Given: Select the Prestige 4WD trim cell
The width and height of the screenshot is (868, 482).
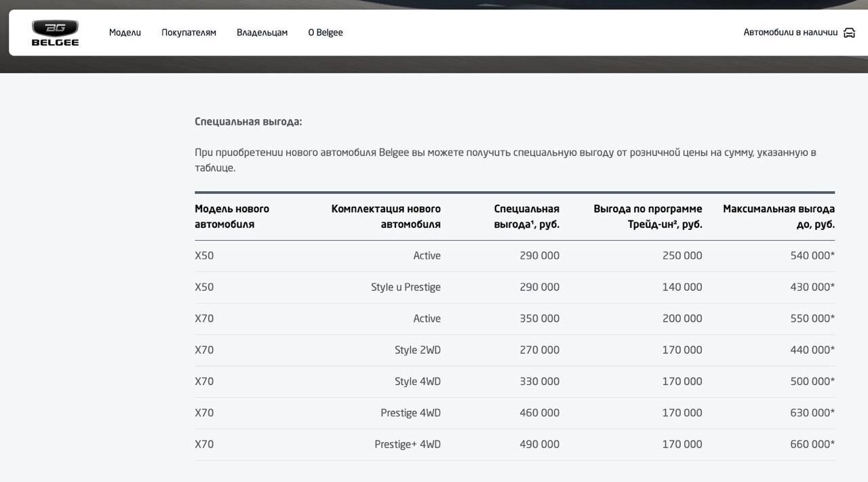Looking at the screenshot, I should pos(410,413).
